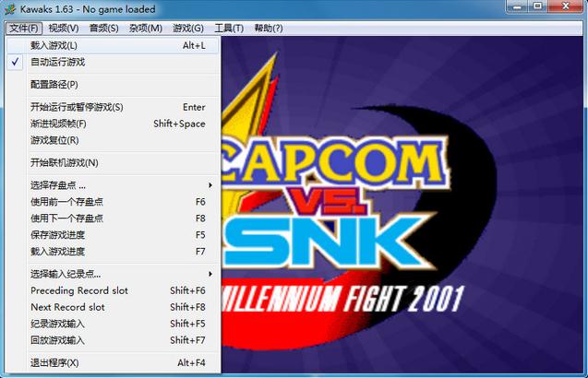Screen dimensions: 588x378
Task: Click 开始运行或暂停游戏(S) entry
Action: pyautogui.click(x=113, y=107)
